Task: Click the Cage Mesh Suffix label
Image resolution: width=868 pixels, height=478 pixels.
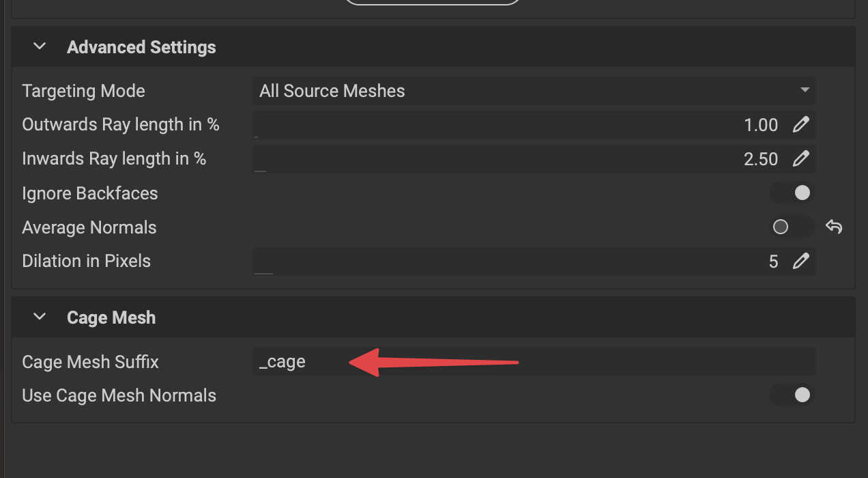Action: tap(90, 362)
